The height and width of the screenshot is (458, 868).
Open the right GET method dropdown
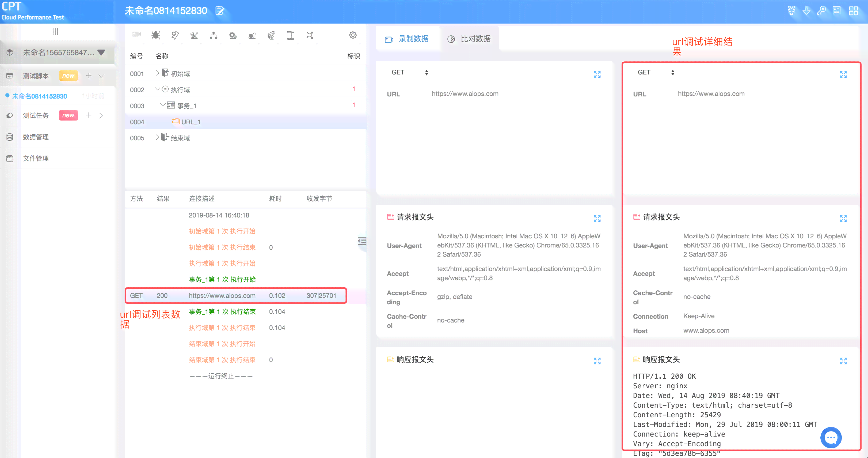pyautogui.click(x=656, y=72)
